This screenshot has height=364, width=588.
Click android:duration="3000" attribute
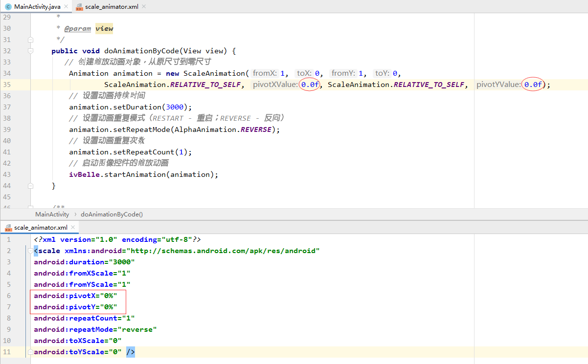click(x=84, y=262)
